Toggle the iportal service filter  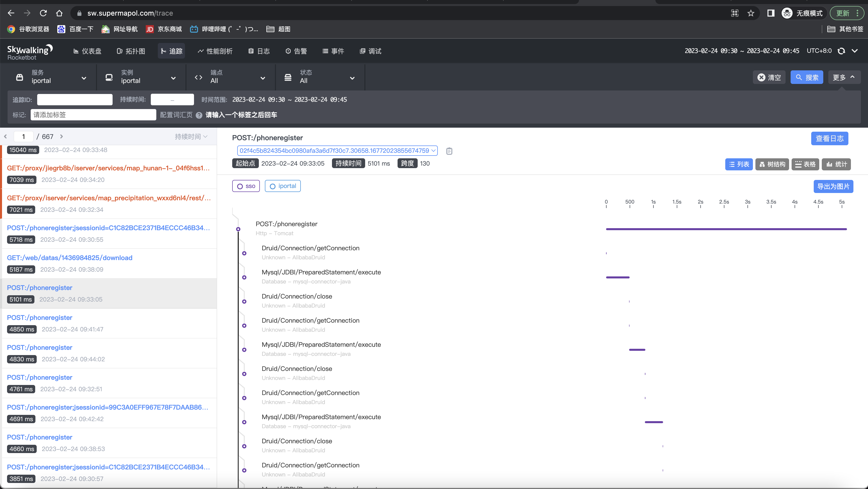coord(282,186)
